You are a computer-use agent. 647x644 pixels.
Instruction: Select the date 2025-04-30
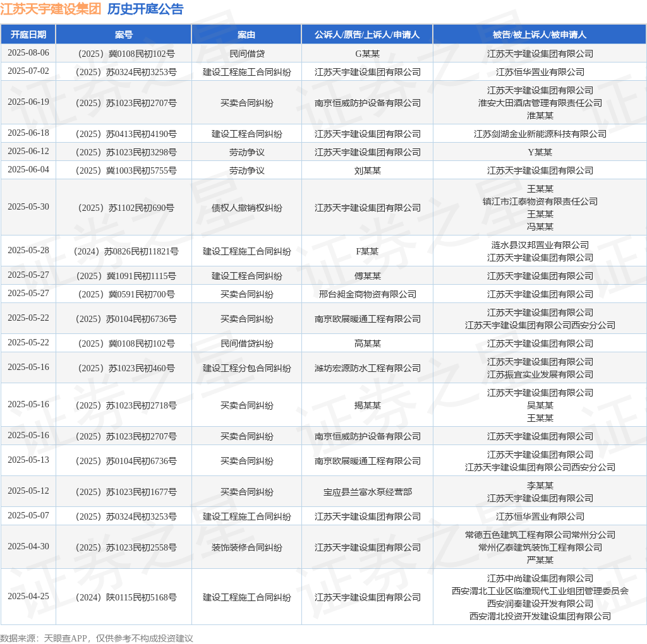28,547
